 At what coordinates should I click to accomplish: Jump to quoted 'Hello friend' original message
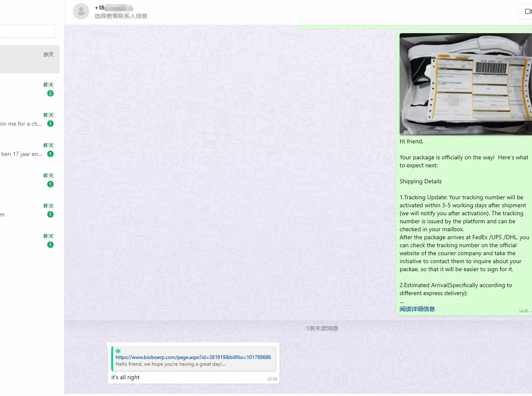pos(171,364)
